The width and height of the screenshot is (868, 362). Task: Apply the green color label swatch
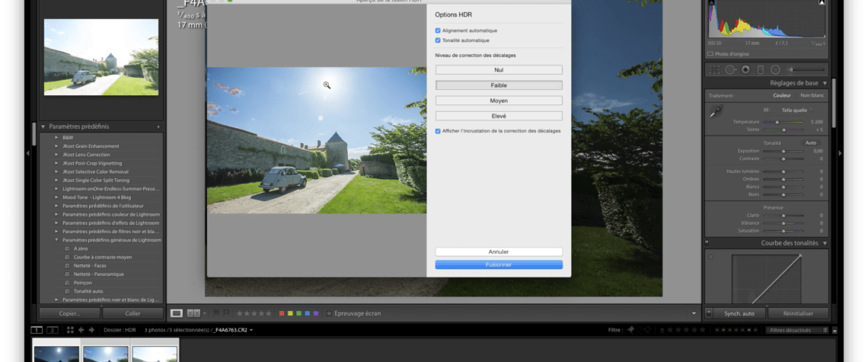pyautogui.click(x=299, y=313)
